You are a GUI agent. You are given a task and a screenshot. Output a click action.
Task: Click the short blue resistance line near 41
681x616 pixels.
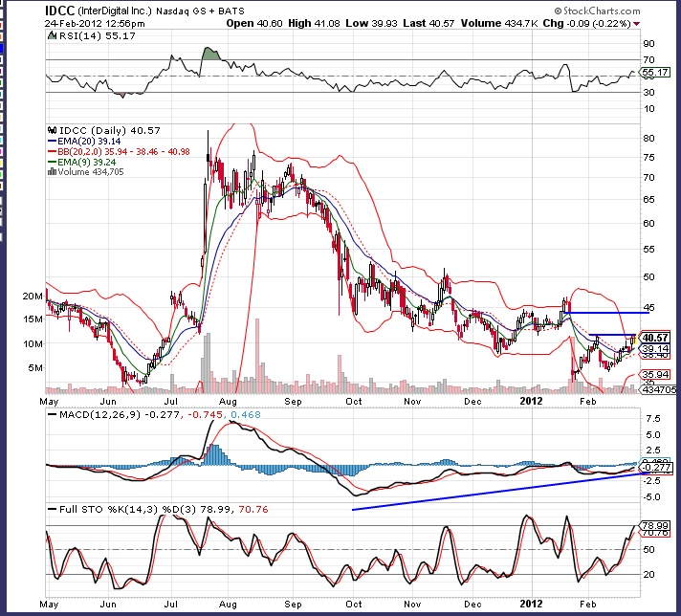click(612, 335)
